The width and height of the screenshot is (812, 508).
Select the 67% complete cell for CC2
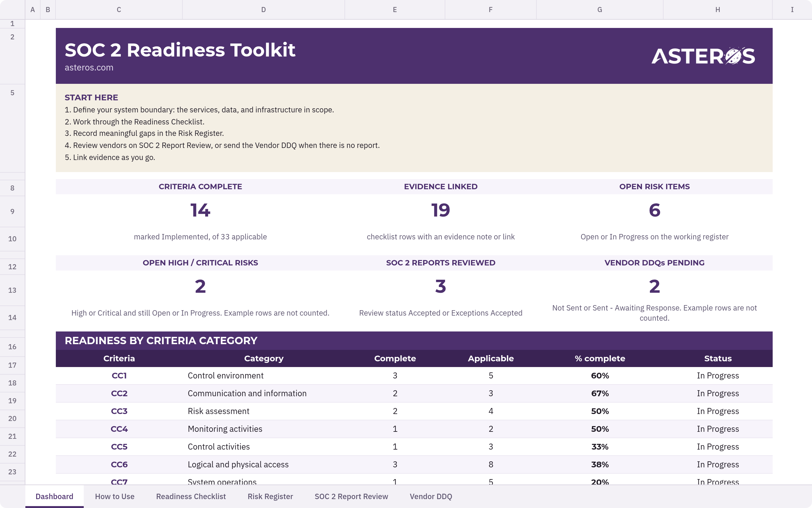pos(599,393)
